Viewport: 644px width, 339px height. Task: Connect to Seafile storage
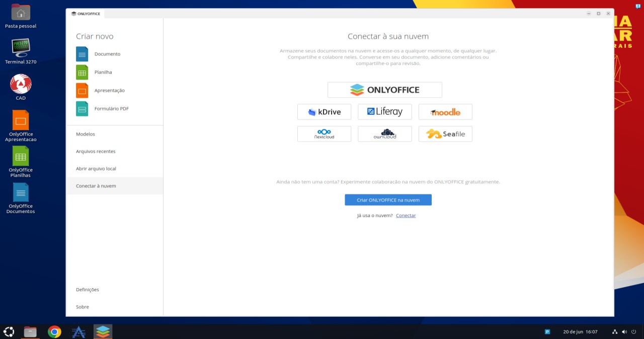(x=445, y=133)
